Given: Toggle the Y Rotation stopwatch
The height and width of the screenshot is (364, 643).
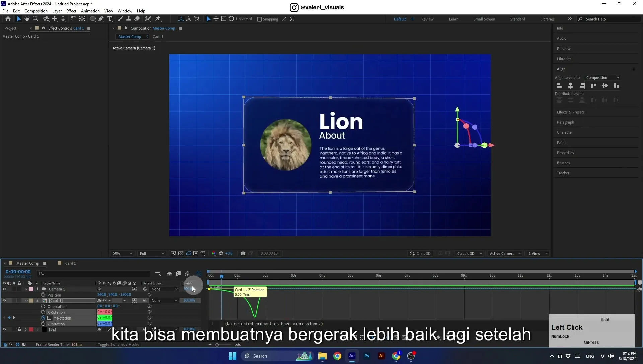Looking at the screenshot, I should 43,318.
